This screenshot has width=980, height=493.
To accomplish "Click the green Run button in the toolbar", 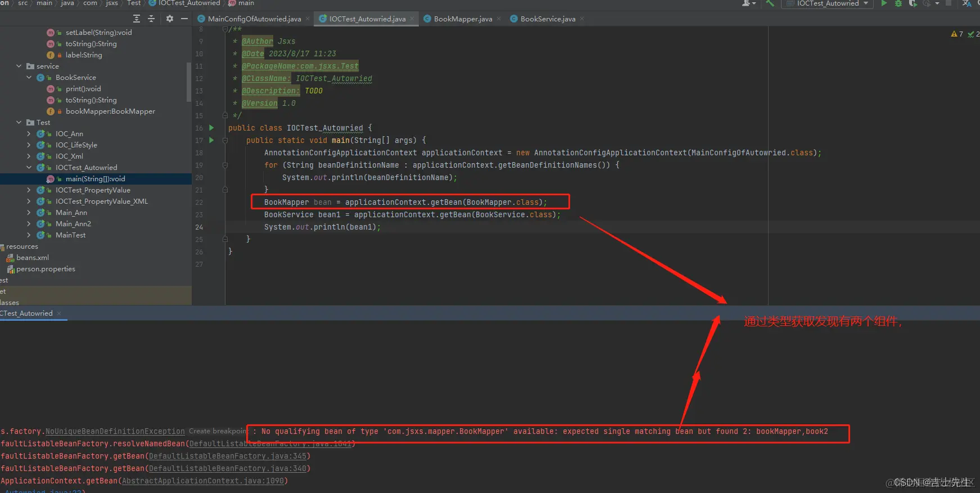I will (x=884, y=3).
